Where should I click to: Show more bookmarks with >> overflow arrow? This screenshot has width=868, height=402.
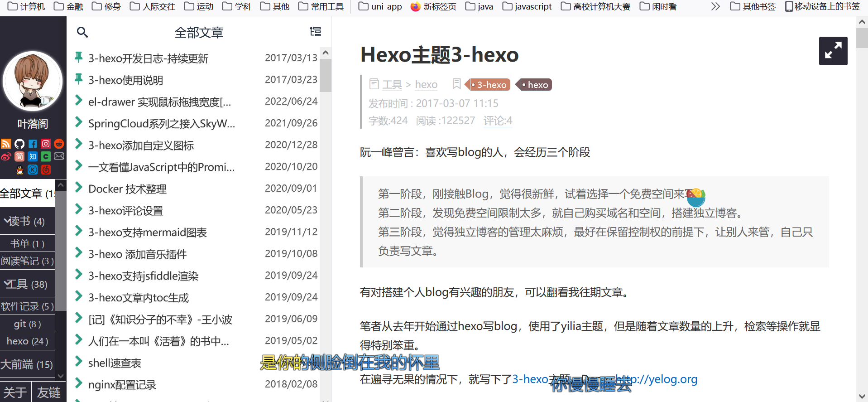[x=715, y=7]
